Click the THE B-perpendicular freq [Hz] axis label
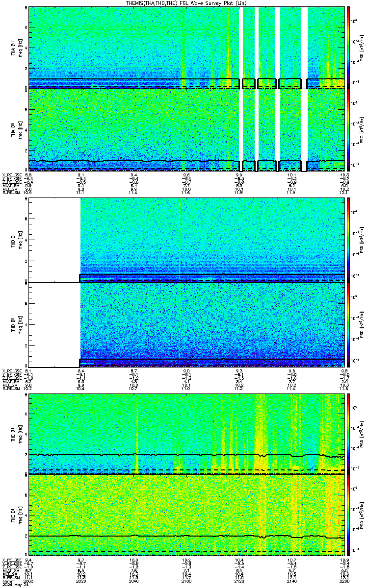368x588 pixels. [21, 434]
